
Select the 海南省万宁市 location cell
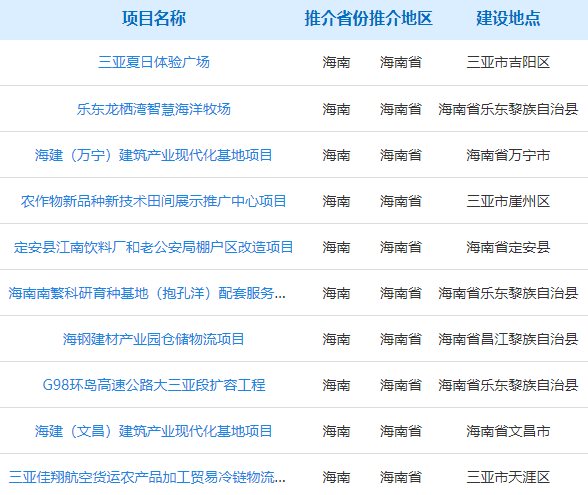point(508,155)
